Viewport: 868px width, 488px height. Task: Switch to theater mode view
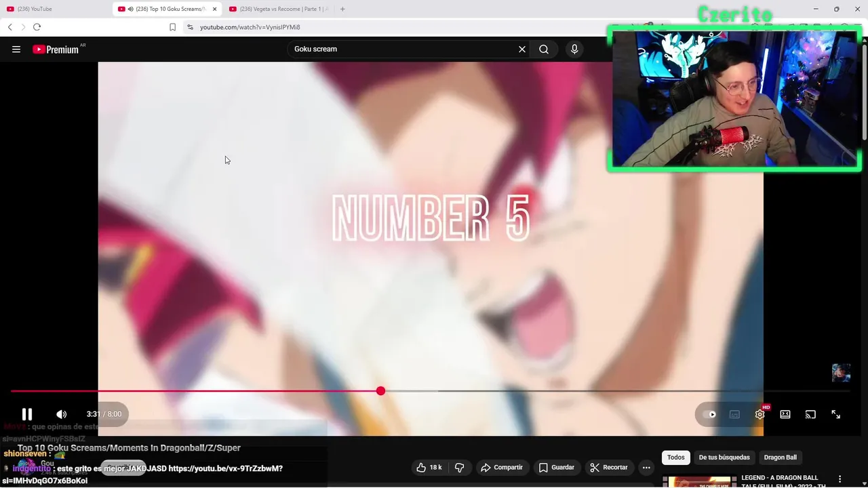tap(785, 414)
